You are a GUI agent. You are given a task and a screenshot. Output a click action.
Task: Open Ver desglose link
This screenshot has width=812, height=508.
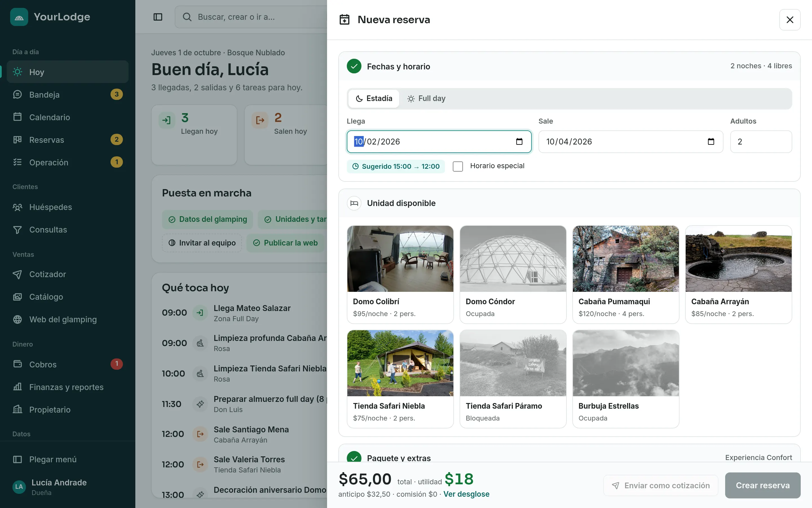coord(466,494)
